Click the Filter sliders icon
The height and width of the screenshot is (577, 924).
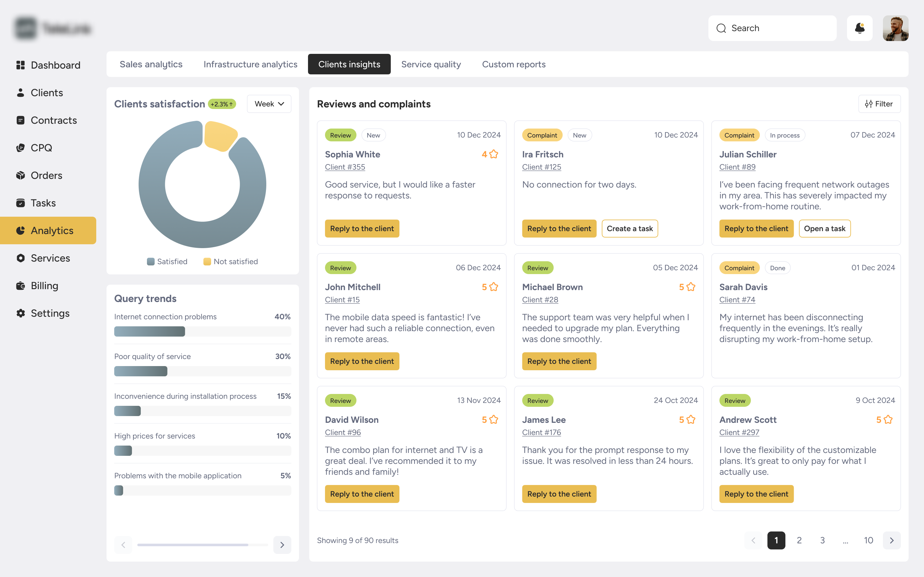click(868, 104)
